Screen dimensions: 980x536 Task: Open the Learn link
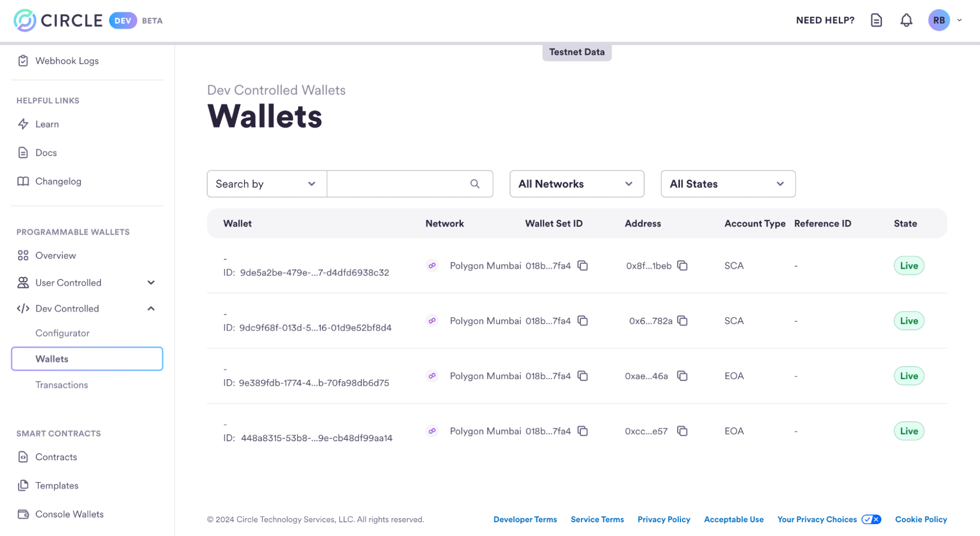47,124
